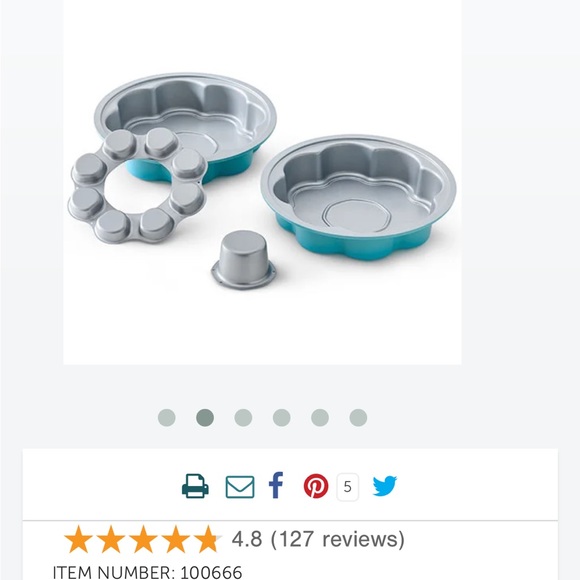
Task: Jump to the fourth image dot
Action: pyautogui.click(x=281, y=418)
